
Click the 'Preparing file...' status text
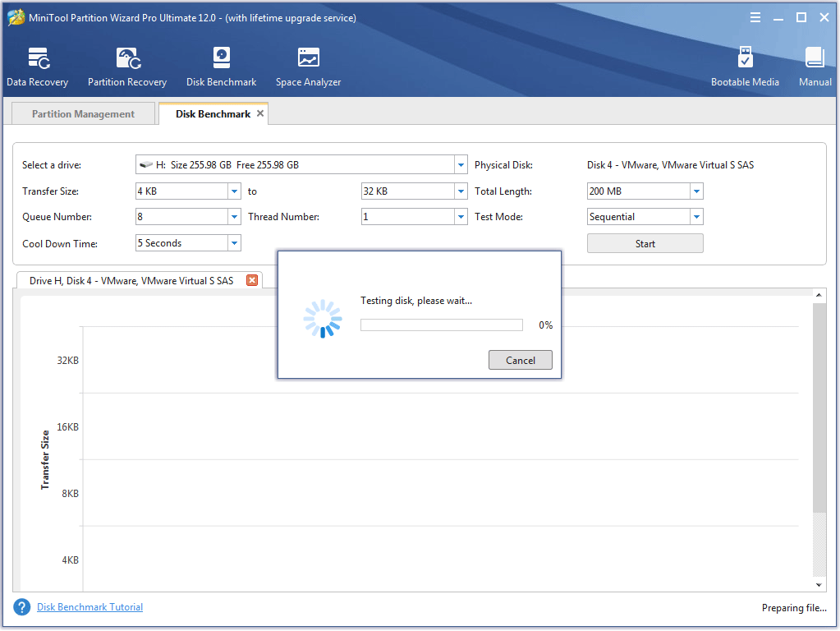pos(794,608)
